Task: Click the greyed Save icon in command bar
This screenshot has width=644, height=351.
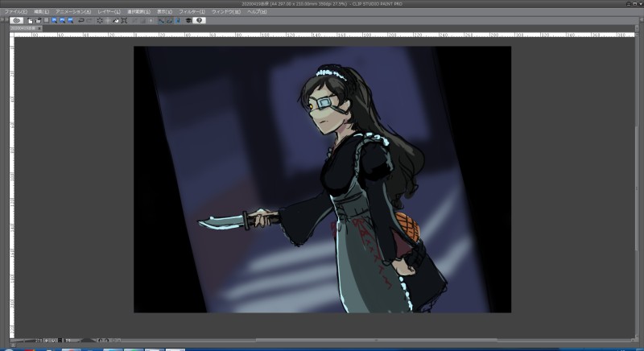Action: (x=47, y=20)
